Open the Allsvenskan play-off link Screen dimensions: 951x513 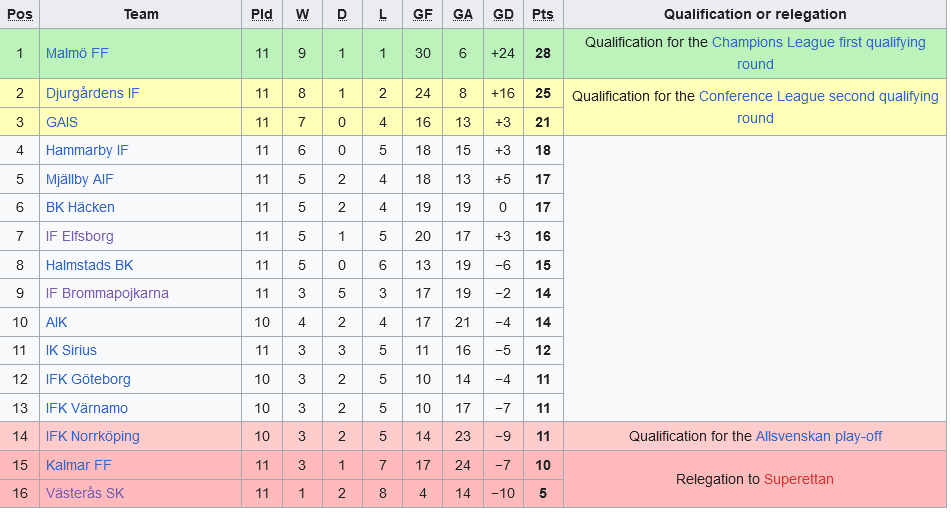[x=818, y=436]
